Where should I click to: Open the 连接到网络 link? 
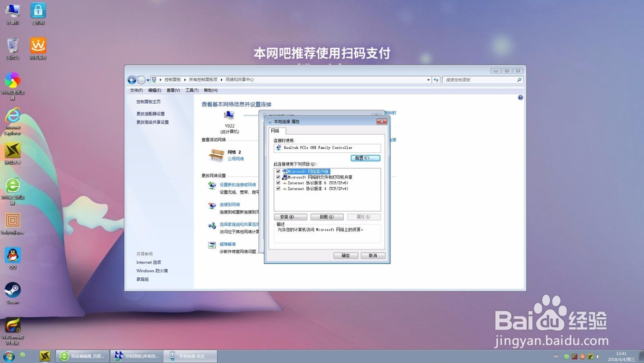[x=230, y=204]
